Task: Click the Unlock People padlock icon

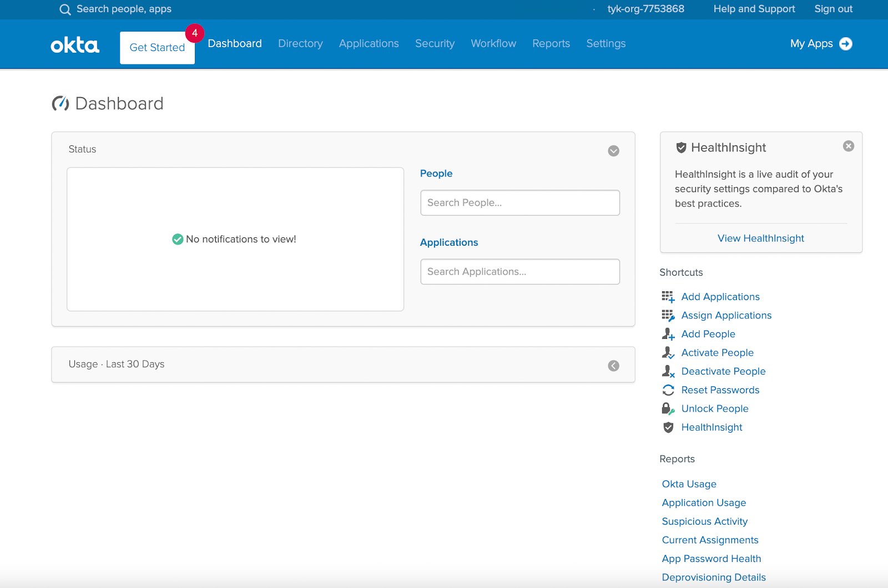Action: 668,409
